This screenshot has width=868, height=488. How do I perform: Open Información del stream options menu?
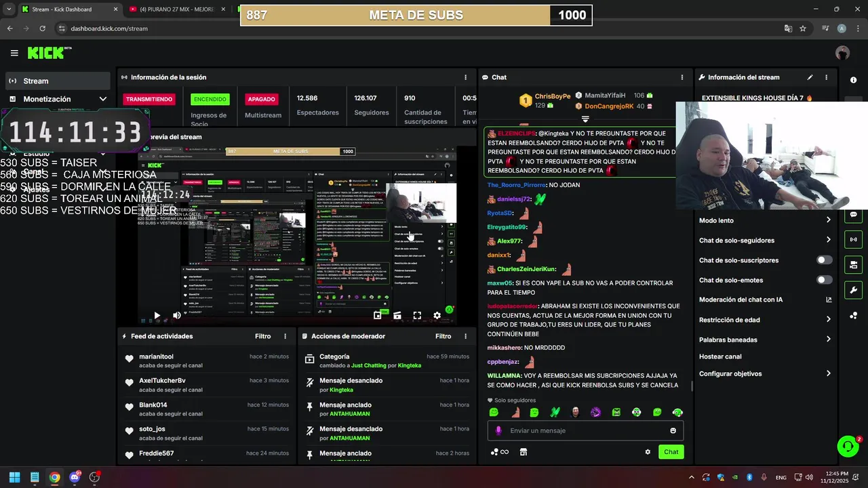point(826,77)
